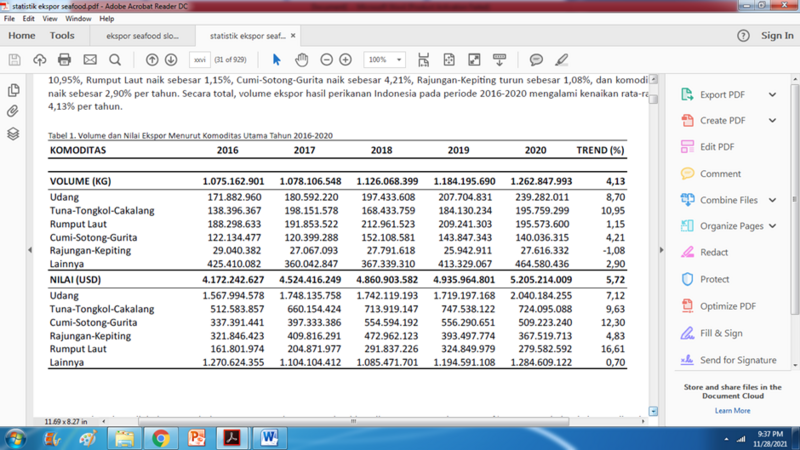Click the page number input field

coord(199,60)
